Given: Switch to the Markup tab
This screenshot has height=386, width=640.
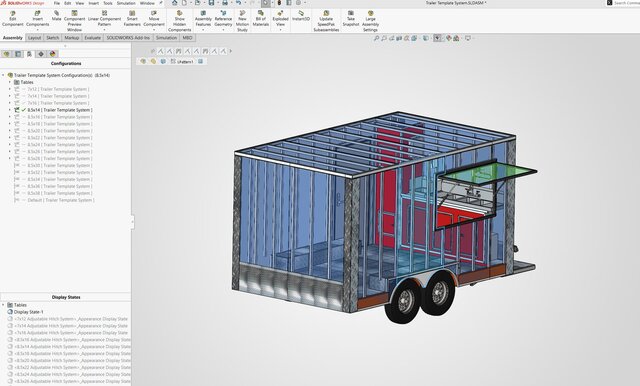Looking at the screenshot, I should 72,38.
